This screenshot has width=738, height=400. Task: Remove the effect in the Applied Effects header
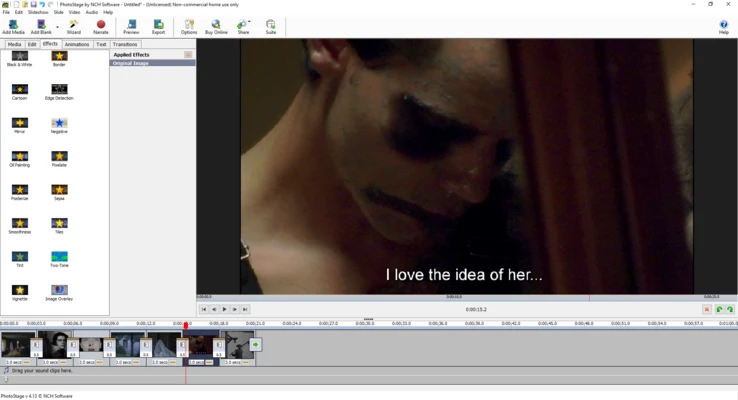pyautogui.click(x=188, y=55)
